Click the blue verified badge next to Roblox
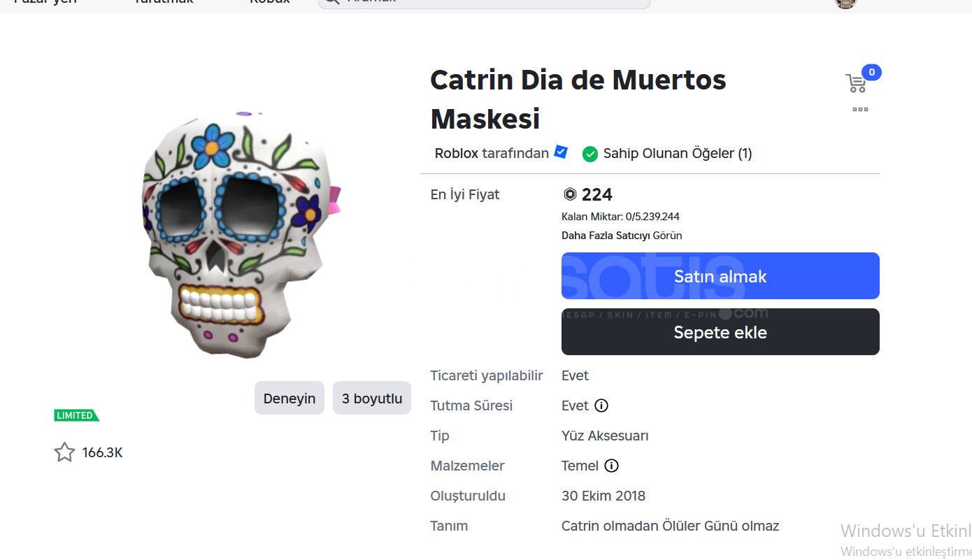This screenshot has width=972, height=560. (561, 152)
